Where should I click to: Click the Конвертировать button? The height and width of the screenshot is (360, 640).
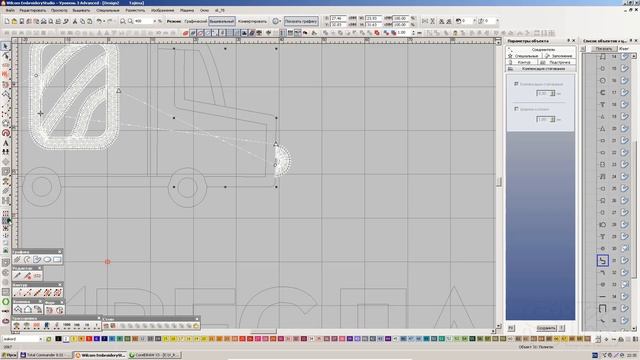tap(252, 21)
